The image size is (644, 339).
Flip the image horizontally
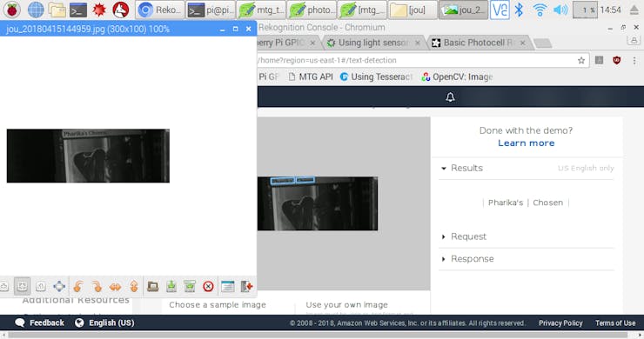pos(115,286)
